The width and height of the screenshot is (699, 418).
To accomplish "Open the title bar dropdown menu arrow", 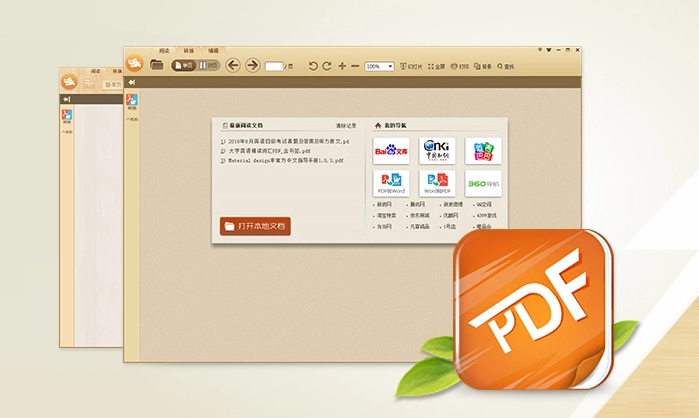I will click(540, 50).
